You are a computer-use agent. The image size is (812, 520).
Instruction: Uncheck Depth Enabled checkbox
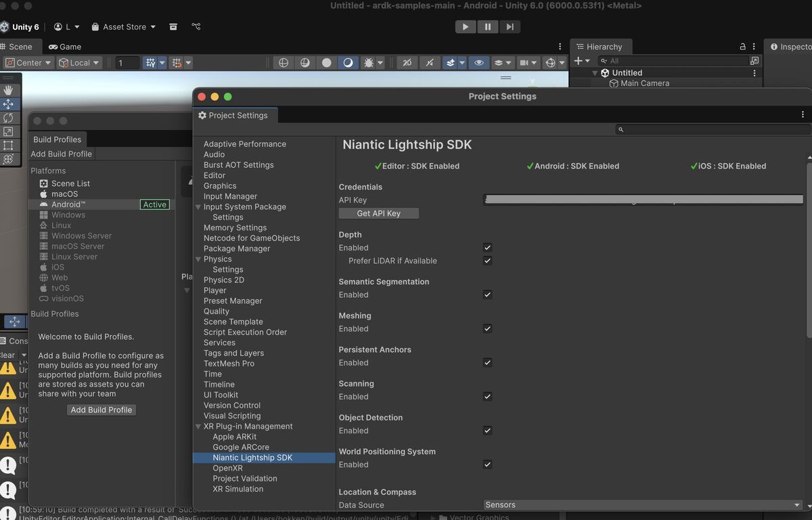487,248
